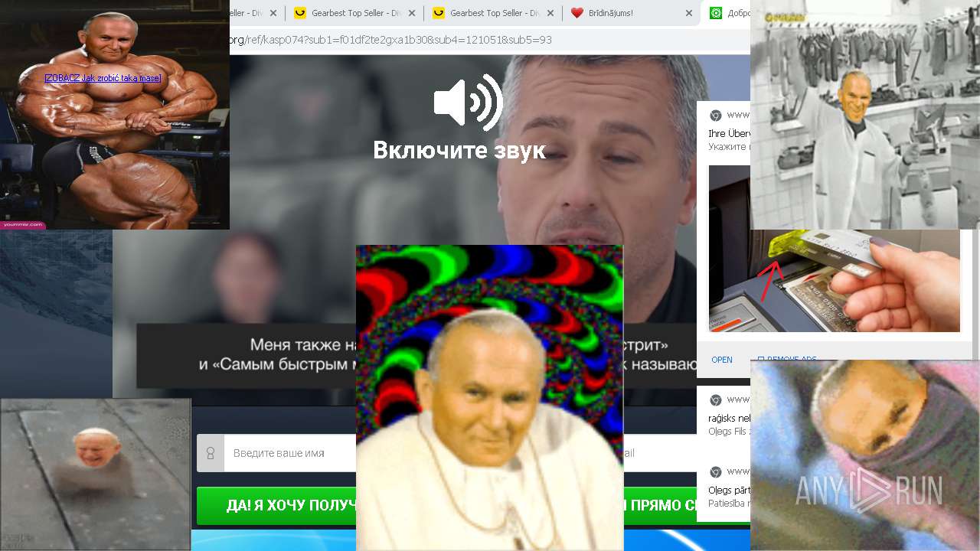Viewport: 980px width, 551px height.
Task: Close the Brīdinājums! tab
Action: coord(689,13)
